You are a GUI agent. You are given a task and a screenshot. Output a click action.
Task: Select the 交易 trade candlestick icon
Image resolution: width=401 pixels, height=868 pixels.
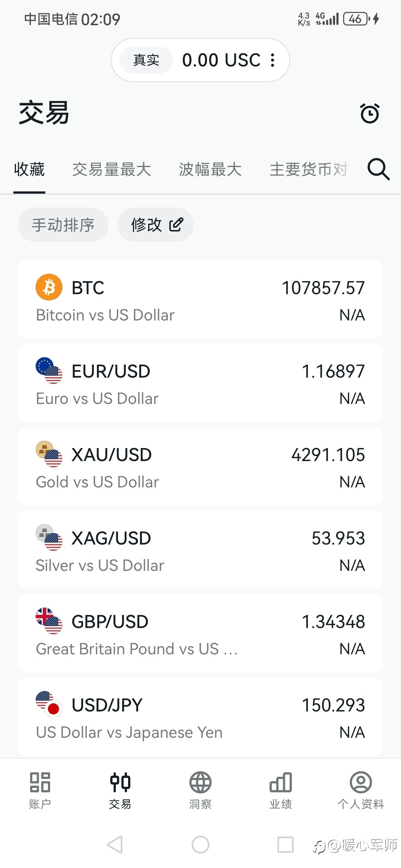(x=120, y=783)
